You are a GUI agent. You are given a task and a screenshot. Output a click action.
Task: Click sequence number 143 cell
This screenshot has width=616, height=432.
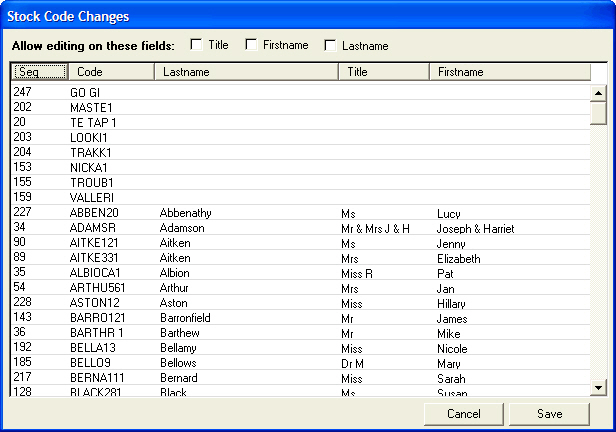point(22,317)
